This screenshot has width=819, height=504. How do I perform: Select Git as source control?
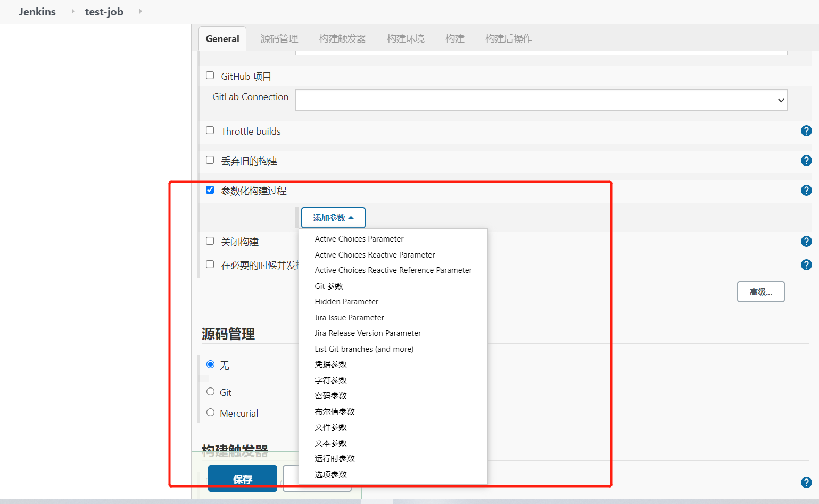(x=211, y=392)
